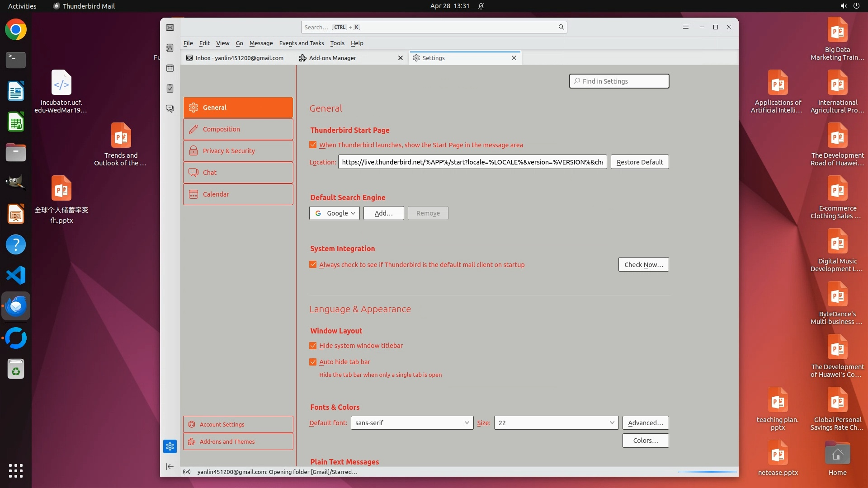
Task: Collapse the spaces toolbar arrow icon
Action: [x=170, y=466]
